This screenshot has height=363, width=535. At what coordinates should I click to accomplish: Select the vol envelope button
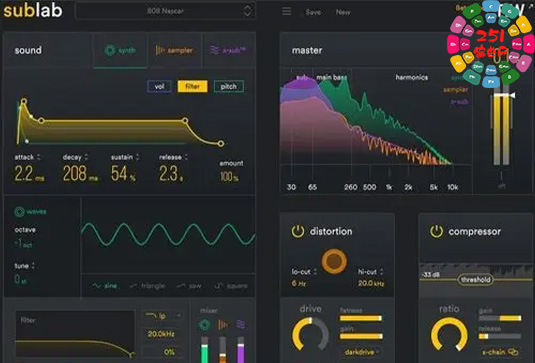[x=159, y=86]
